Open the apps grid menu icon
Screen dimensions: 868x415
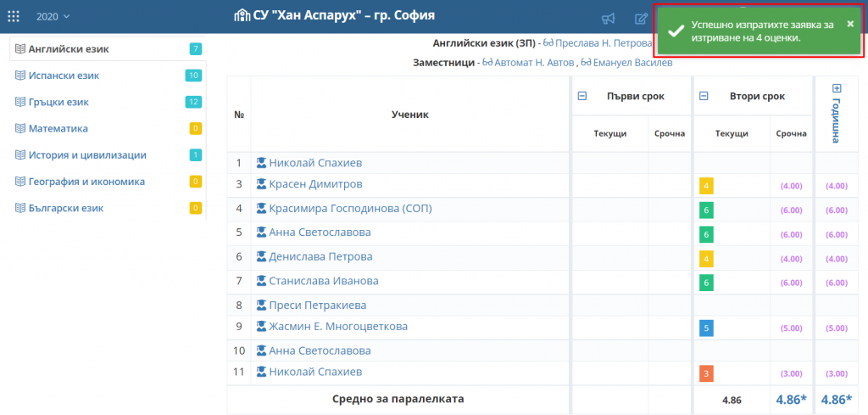pos(14,17)
